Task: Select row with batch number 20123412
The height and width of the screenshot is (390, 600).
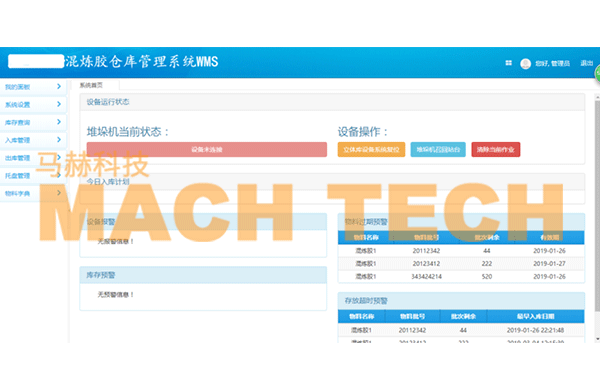Action: [x=461, y=264]
